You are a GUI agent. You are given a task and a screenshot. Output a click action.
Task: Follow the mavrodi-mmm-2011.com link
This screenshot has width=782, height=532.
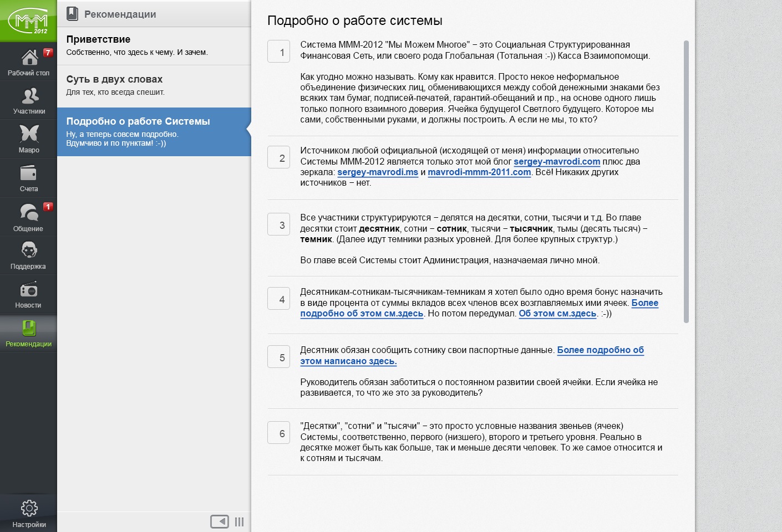coord(479,172)
